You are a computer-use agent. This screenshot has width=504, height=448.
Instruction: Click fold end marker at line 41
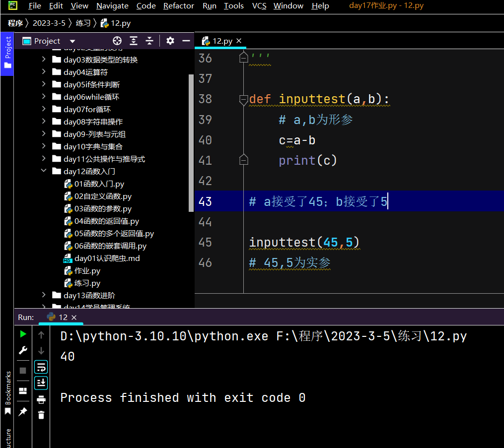click(x=244, y=159)
